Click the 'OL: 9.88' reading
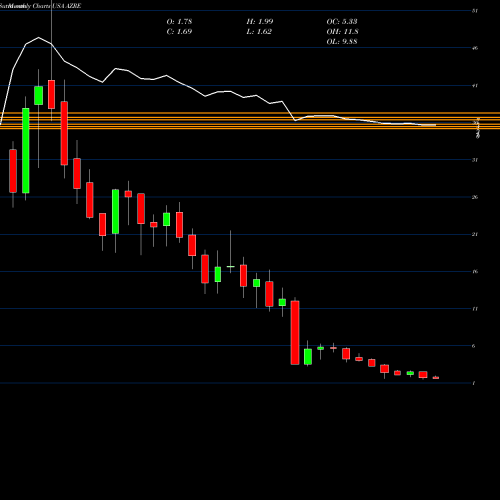Image resolution: width=500 pixels, height=500 pixels. point(342,42)
